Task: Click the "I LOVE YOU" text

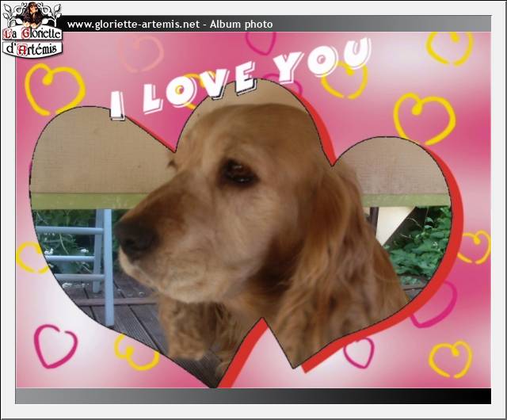Action: tap(238, 78)
